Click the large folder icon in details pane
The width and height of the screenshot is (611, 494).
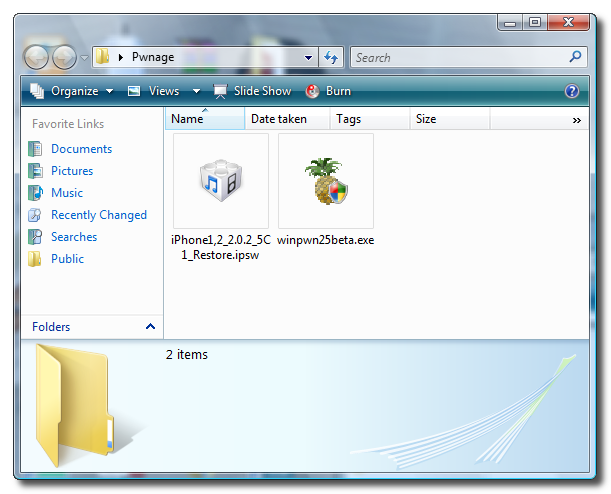(74, 405)
